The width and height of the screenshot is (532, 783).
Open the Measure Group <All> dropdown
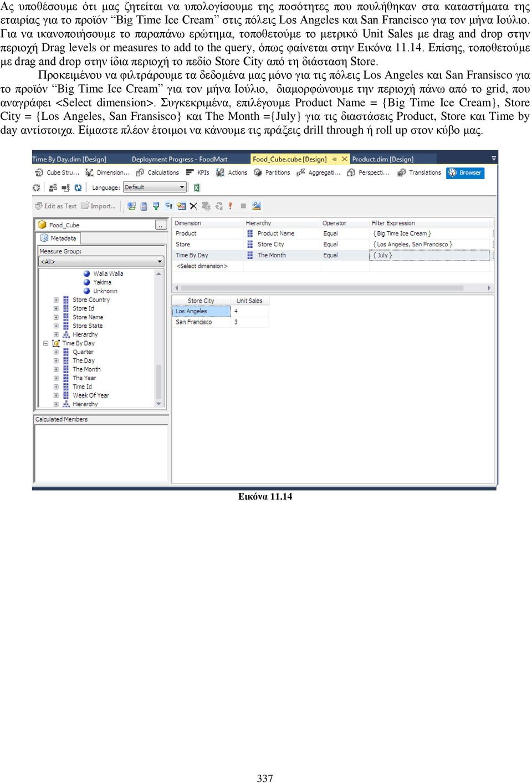click(x=101, y=261)
